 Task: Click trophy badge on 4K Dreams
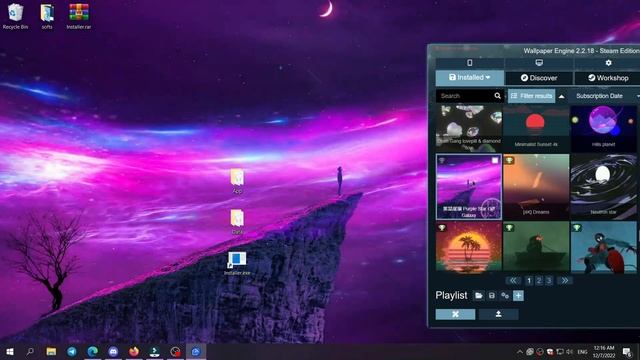point(509,160)
